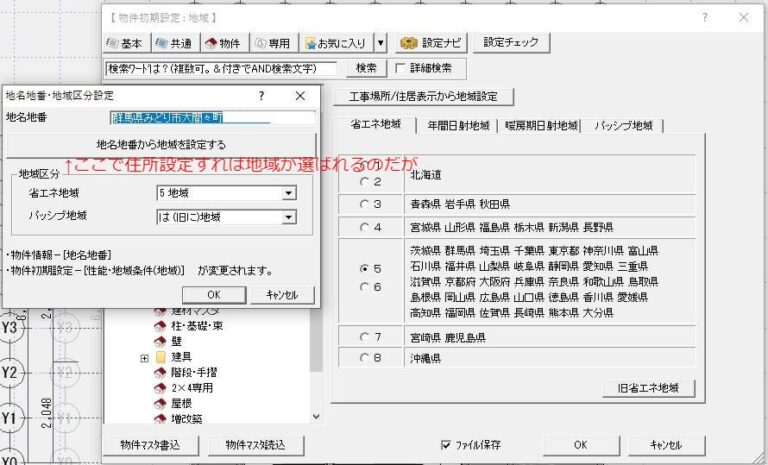Focus the search keyword input field

pyautogui.click(x=221, y=69)
